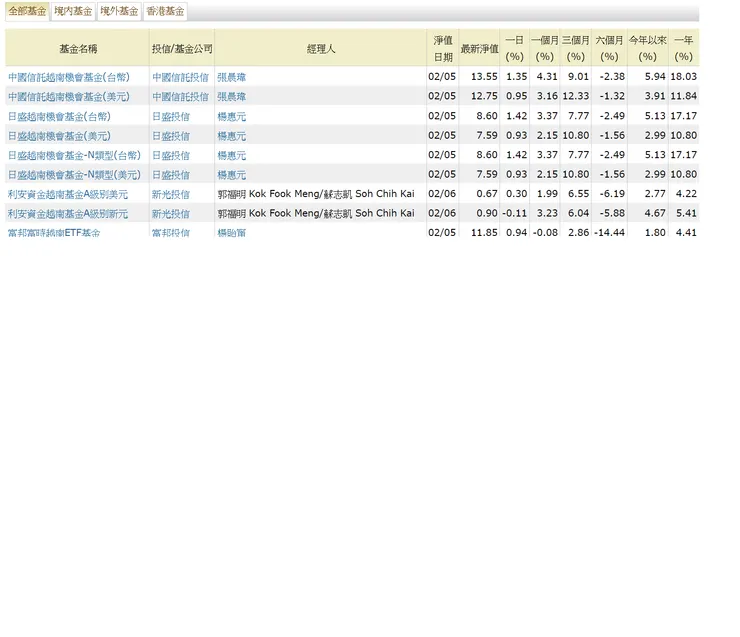
Task: Click date 02/06 in the A級別新元 row
Action: (442, 213)
